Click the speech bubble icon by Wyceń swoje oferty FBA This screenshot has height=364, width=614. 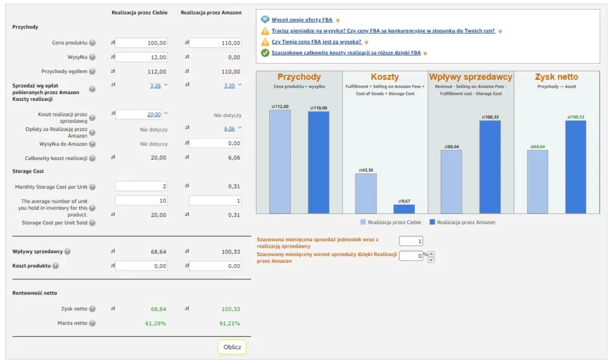coord(265,20)
